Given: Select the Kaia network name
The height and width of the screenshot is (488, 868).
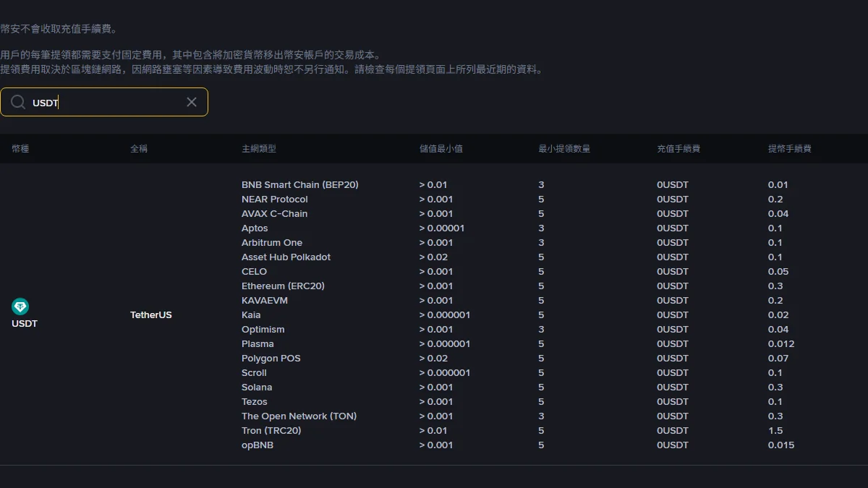Looking at the screenshot, I should point(251,315).
